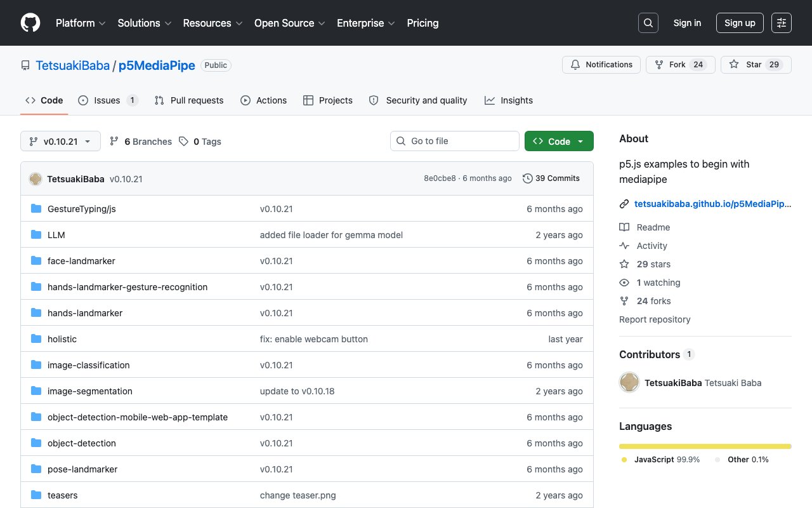Click the link icon beside the website URL
The image size is (812, 508).
pos(624,204)
